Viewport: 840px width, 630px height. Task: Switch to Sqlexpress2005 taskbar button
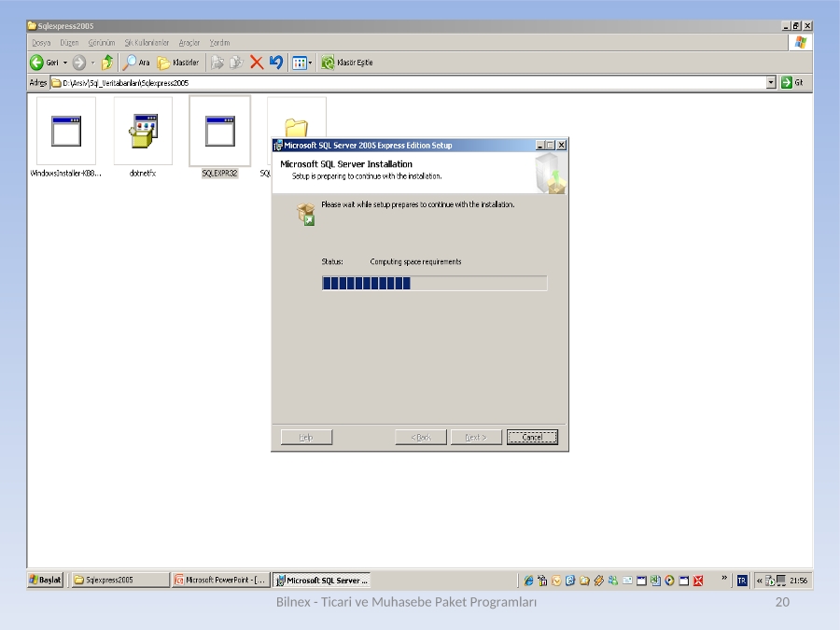coord(120,581)
